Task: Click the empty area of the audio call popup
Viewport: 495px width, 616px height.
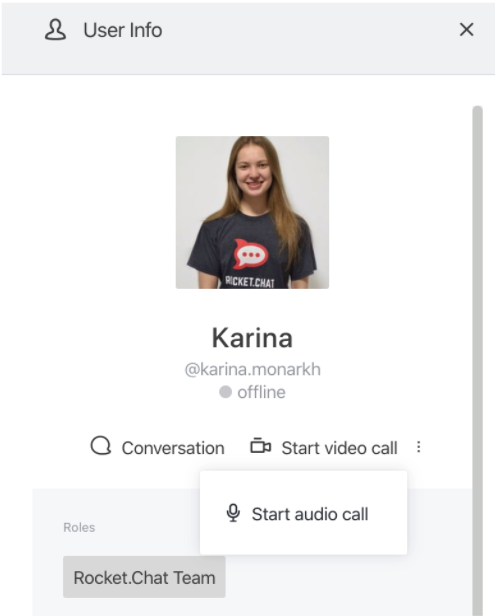Action: tap(303, 543)
